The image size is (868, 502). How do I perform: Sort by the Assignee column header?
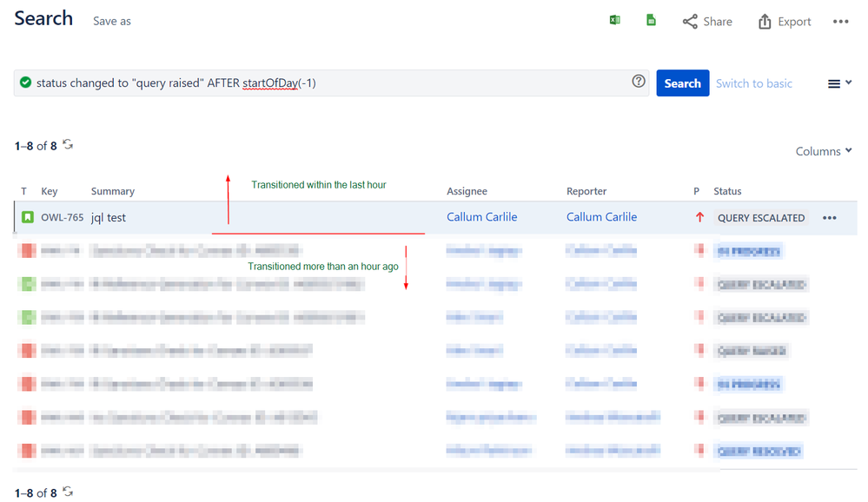[x=467, y=191]
